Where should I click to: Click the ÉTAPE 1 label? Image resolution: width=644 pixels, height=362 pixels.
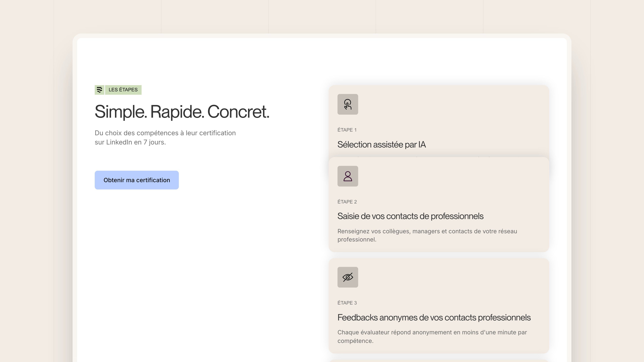tap(347, 130)
